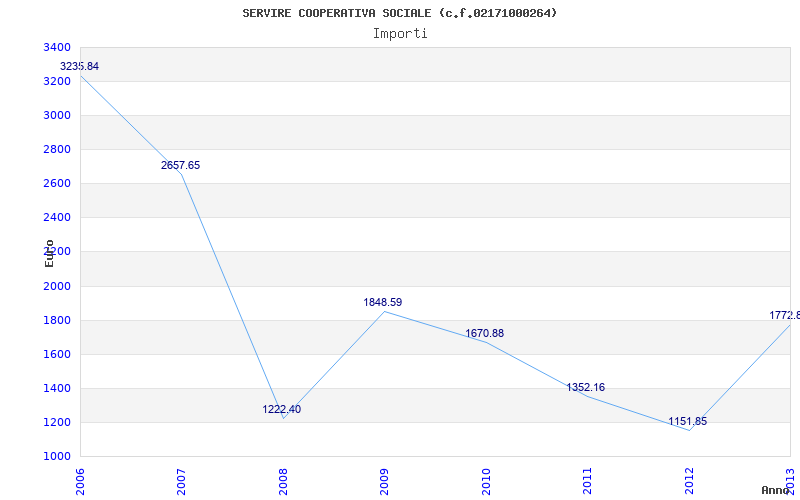Select the Importi subtitle
The width and height of the screenshot is (800, 500).
coord(400,34)
